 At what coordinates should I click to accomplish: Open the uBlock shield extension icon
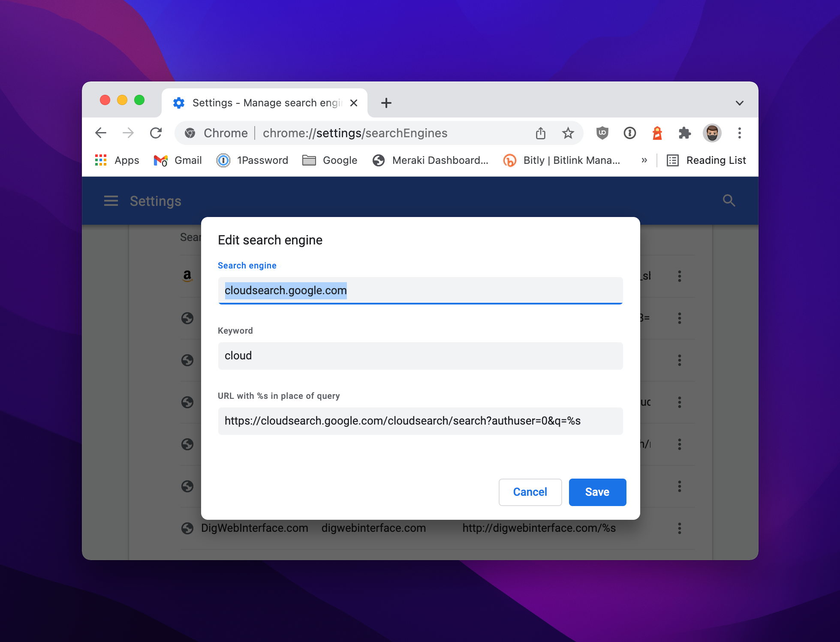click(602, 133)
